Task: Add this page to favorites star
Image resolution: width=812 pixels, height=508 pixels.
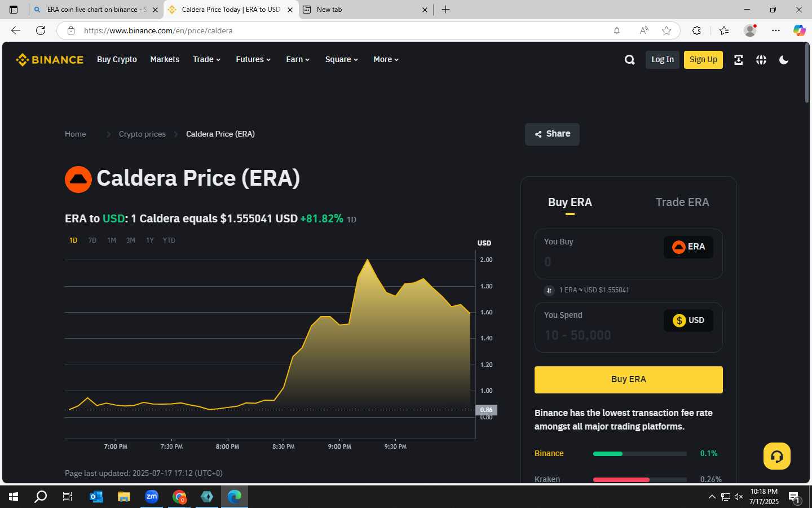Action: pyautogui.click(x=667, y=30)
